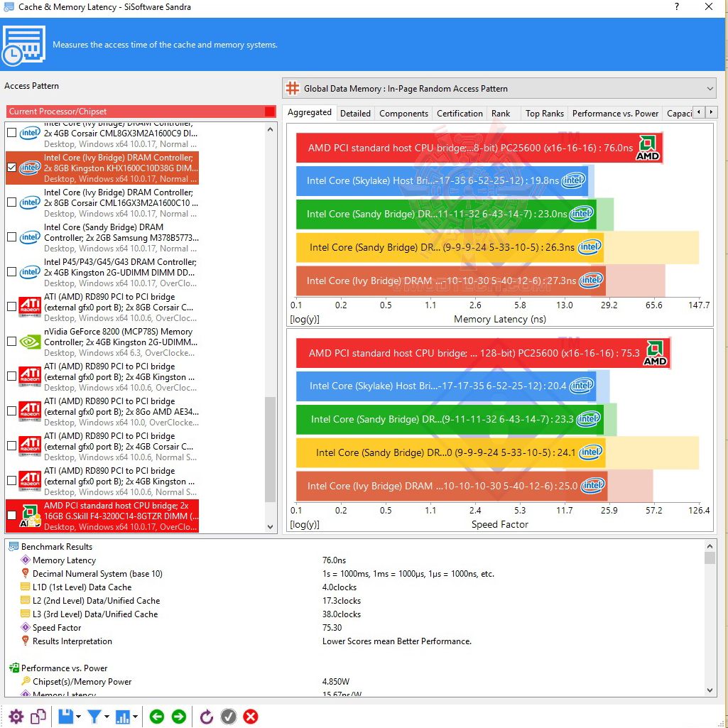Go forward with the green right arrow
728x728 pixels.
tap(179, 717)
